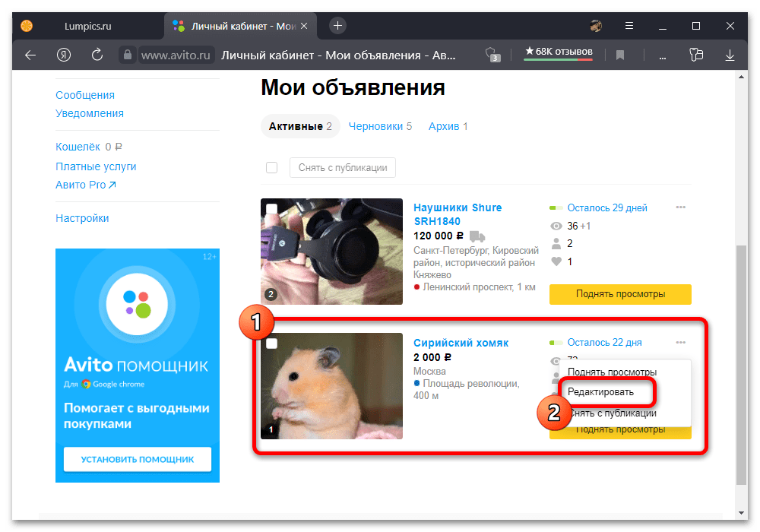This screenshot has height=532, width=760.
Task: Click the views eye icon on headphones listing
Action: 556,226
